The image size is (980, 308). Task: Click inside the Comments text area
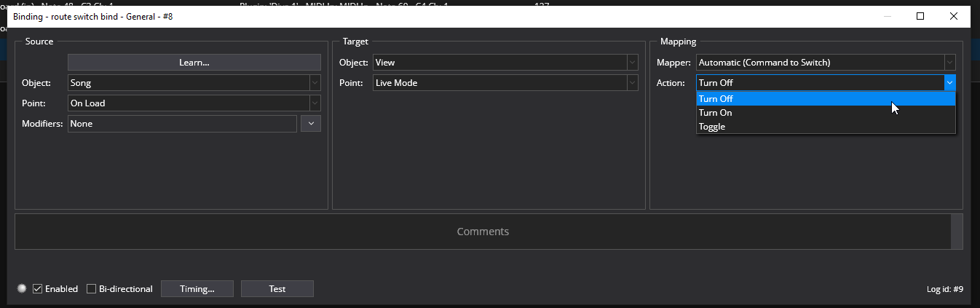coord(483,232)
